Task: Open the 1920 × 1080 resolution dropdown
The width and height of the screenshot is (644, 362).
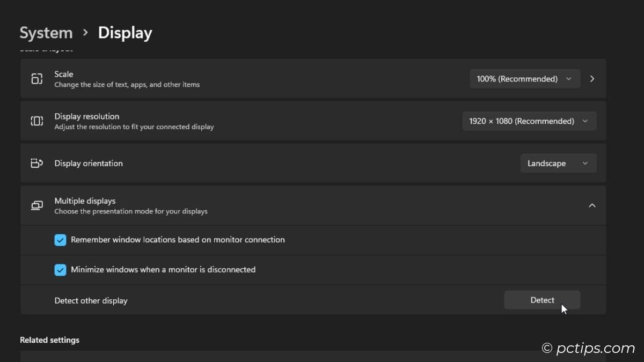Action: coord(529,121)
